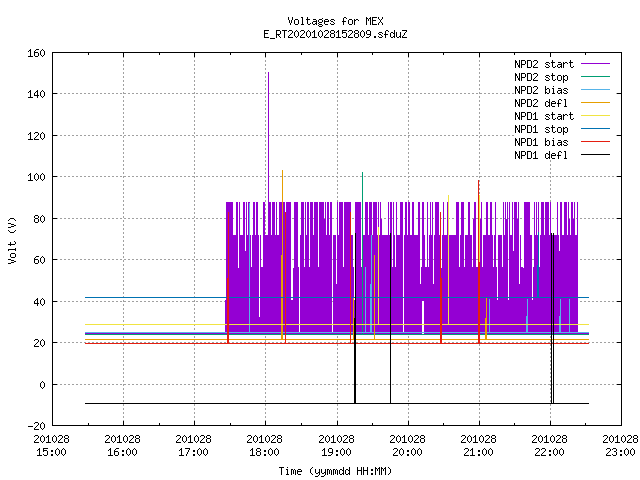Click the y-axis label 'Volt (V)'

(12, 240)
